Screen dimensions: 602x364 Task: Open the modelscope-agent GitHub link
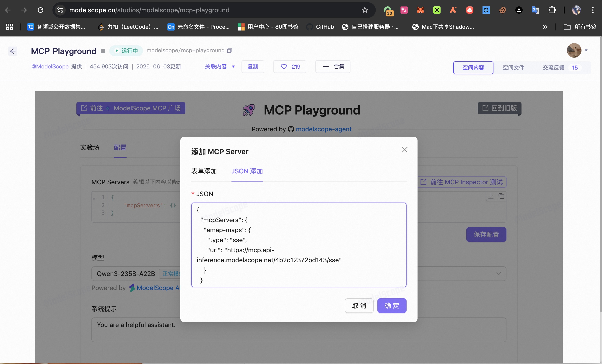(x=324, y=129)
